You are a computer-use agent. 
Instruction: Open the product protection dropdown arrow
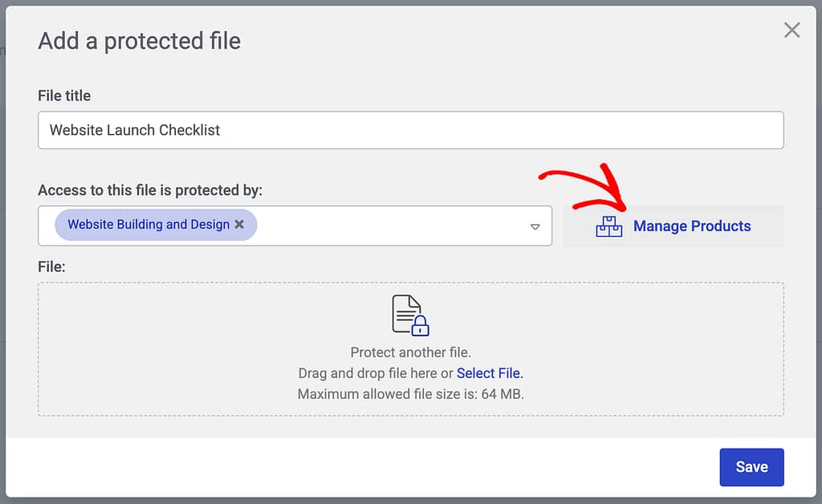point(535,226)
